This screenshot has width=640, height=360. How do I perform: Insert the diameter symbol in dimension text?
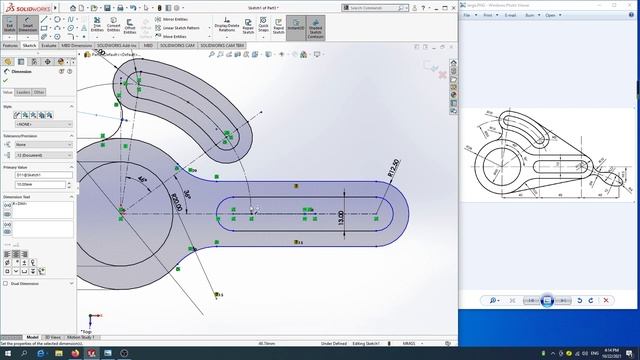(7, 262)
